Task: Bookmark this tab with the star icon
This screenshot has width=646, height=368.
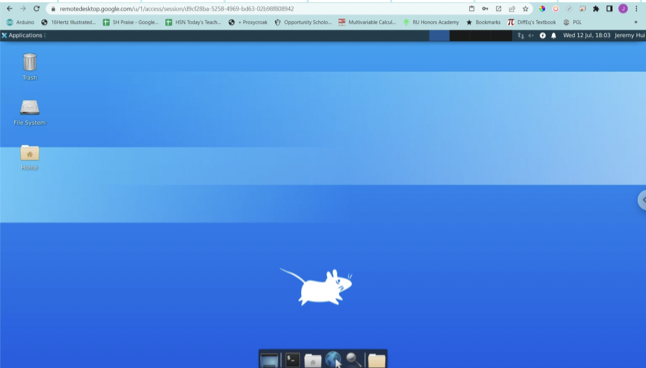Action: (x=525, y=9)
